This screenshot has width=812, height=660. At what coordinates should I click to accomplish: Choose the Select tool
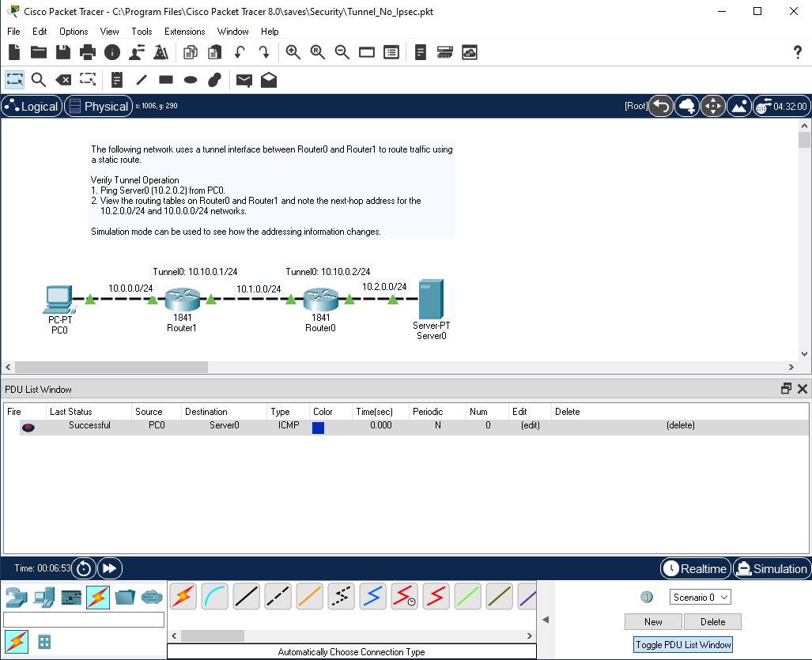(x=14, y=80)
